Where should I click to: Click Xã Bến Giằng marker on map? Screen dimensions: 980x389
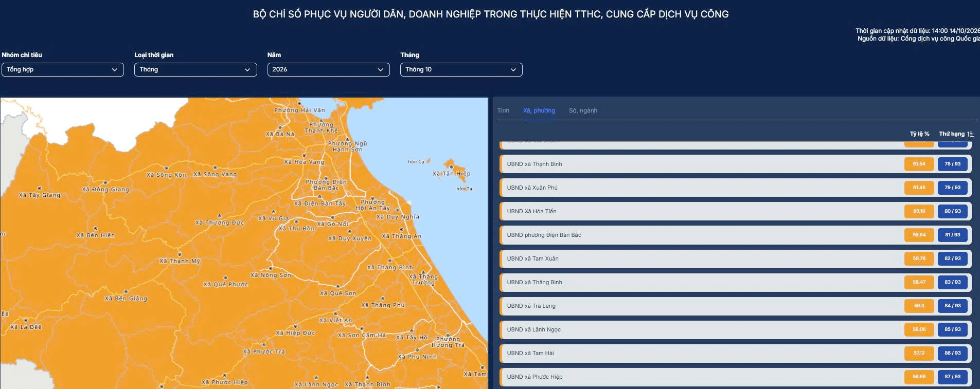pyautogui.click(x=126, y=292)
